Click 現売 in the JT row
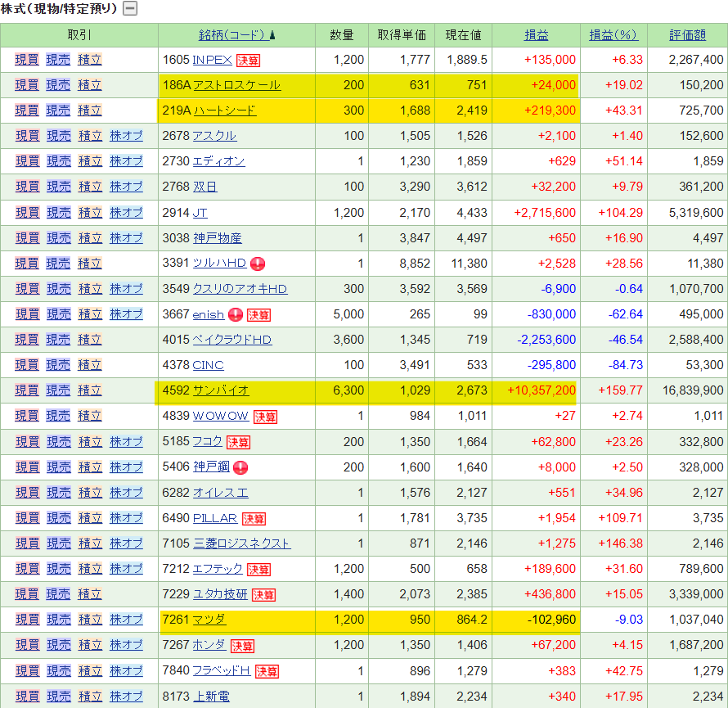 (x=59, y=213)
